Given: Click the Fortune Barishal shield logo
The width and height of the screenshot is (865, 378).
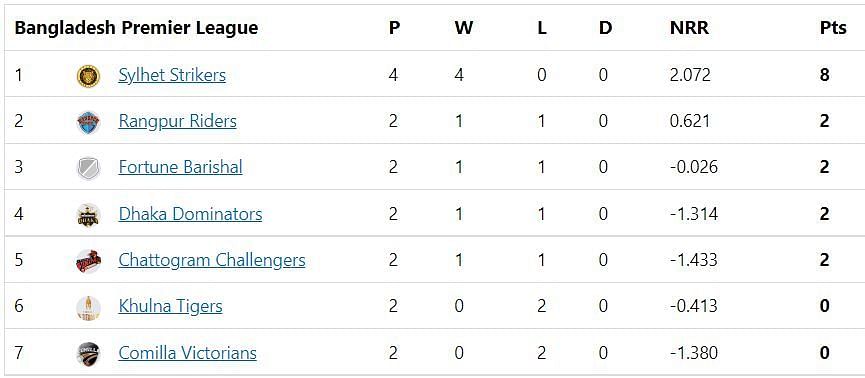Looking at the screenshot, I should point(88,168).
